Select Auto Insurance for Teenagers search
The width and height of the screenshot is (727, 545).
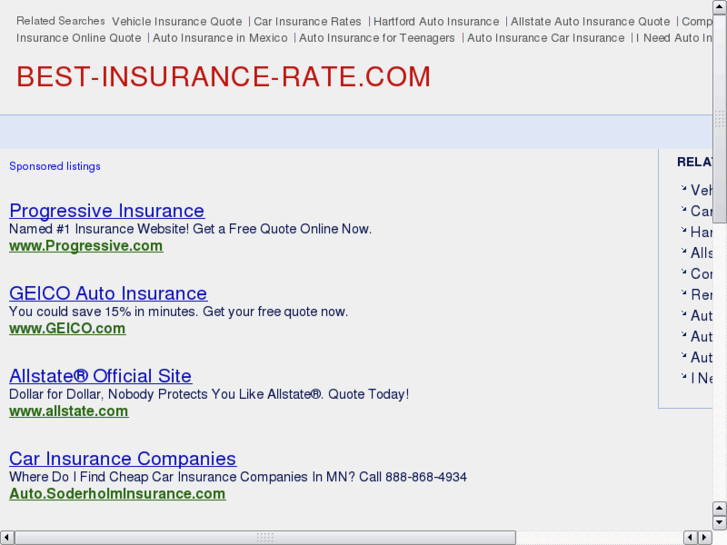click(376, 38)
